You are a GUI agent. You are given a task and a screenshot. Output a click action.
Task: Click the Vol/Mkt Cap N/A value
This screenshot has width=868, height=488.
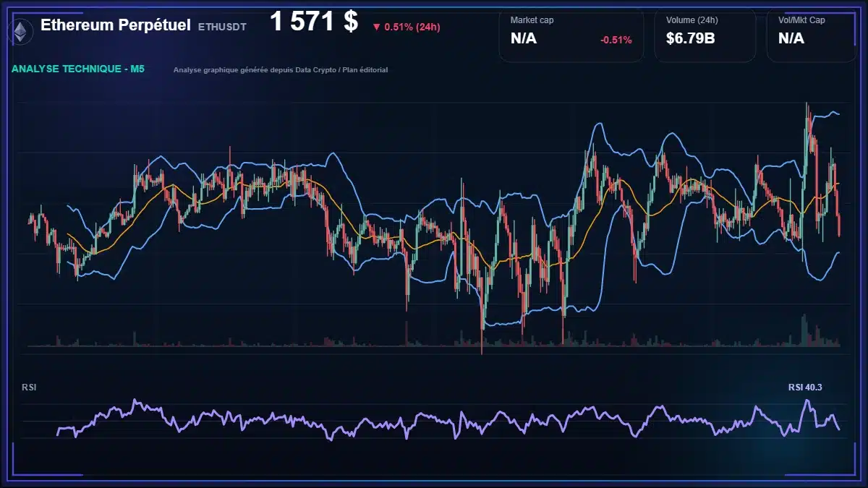coord(791,39)
